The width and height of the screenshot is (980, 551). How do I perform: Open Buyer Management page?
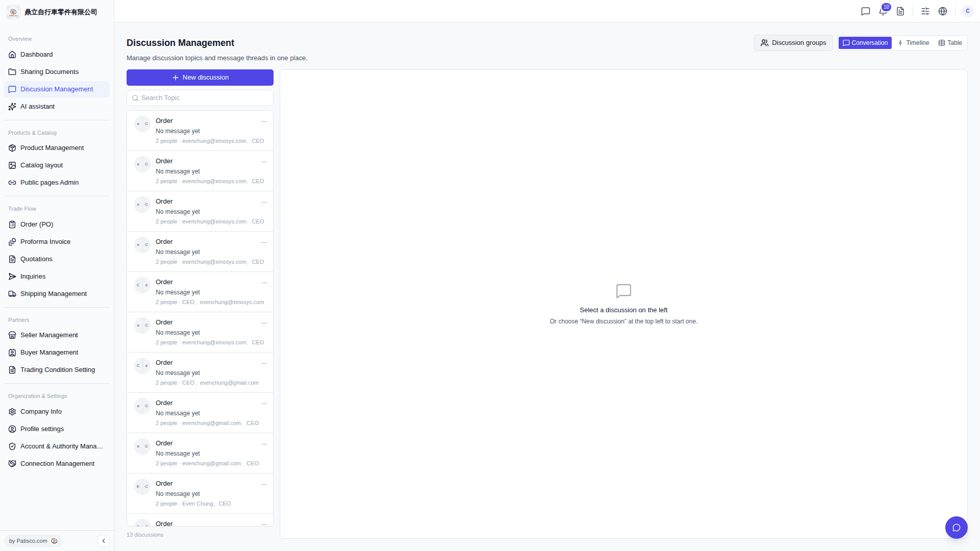57,353
